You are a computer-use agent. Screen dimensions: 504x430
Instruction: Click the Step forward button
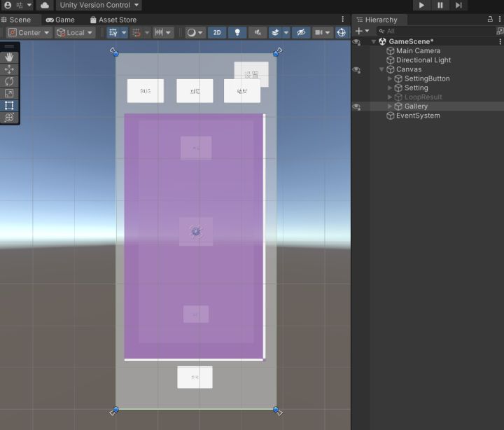coord(458,5)
